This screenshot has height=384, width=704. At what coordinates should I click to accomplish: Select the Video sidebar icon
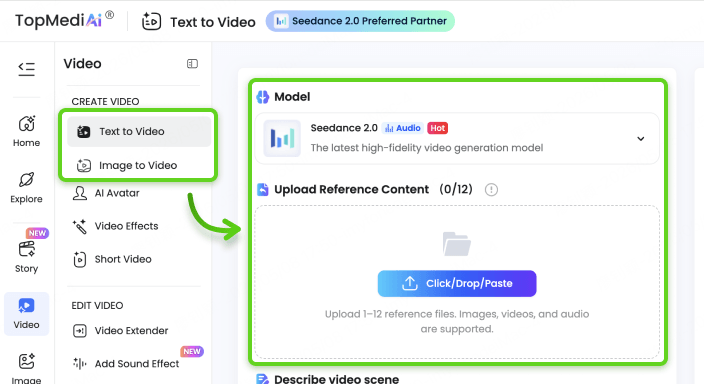pyautogui.click(x=26, y=313)
